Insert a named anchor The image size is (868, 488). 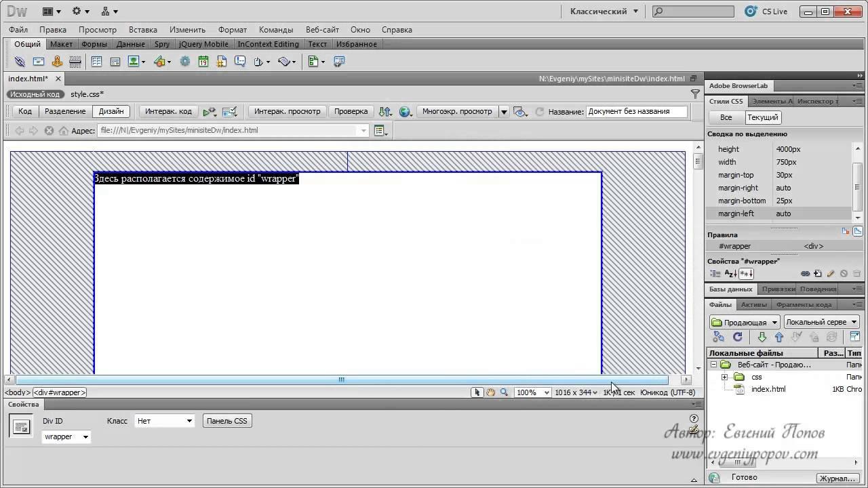(x=57, y=62)
